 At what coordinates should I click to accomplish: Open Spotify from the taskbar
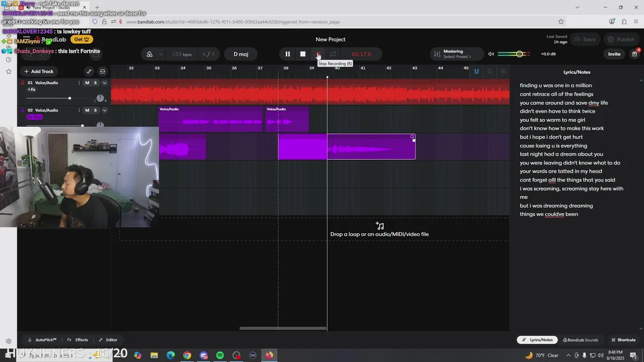(220, 355)
